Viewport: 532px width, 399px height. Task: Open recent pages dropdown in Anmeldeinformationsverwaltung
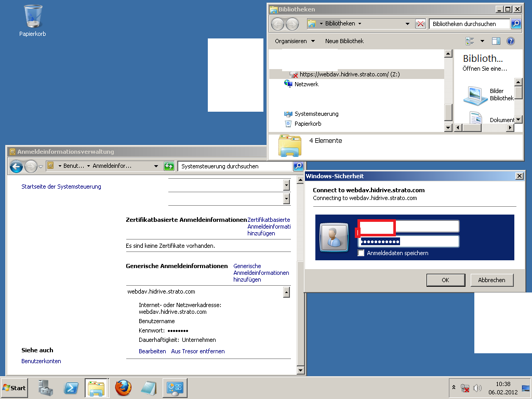[41, 167]
